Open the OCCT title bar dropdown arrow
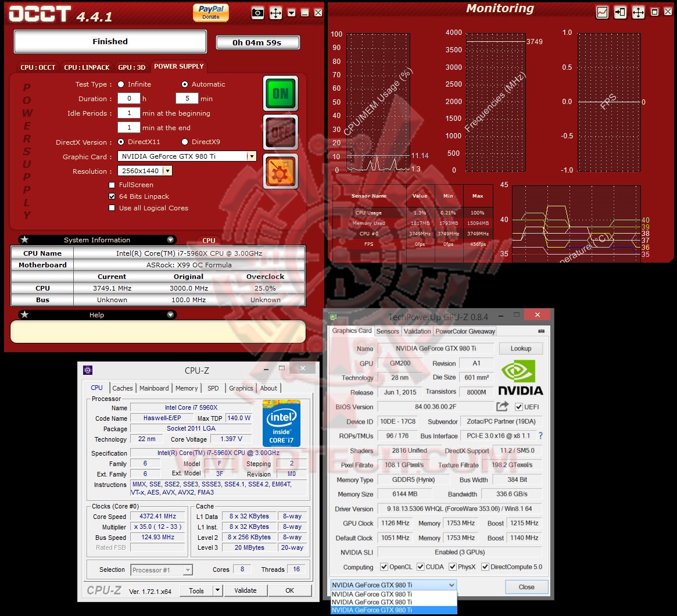 292,13
